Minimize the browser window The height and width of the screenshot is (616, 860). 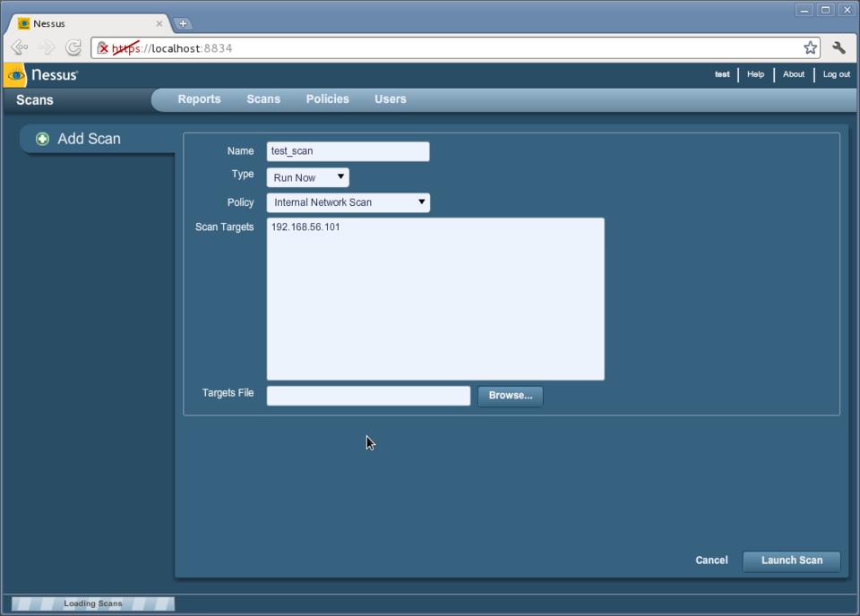pyautogui.click(x=804, y=11)
